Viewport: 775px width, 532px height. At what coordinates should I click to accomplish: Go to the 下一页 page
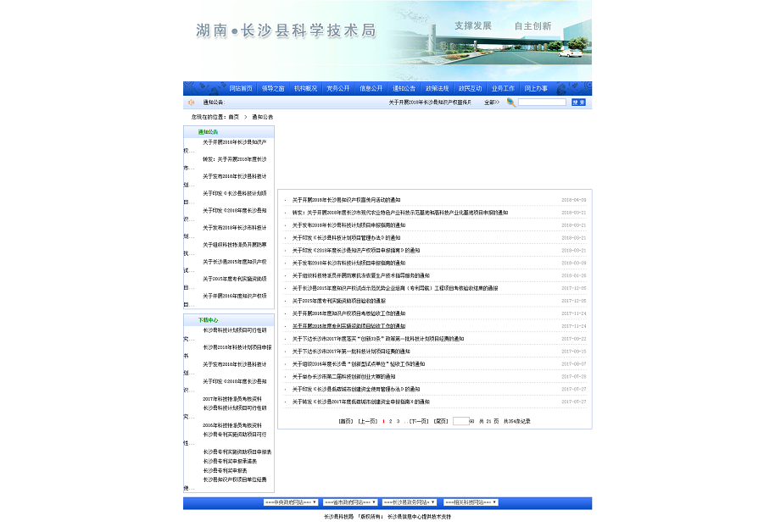tap(419, 421)
